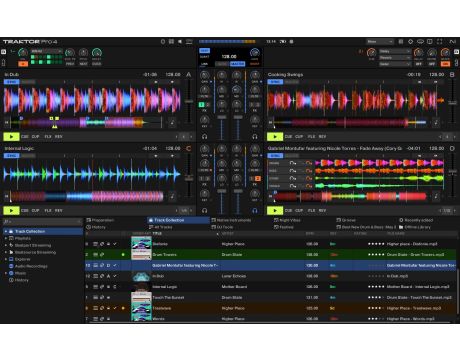Jump to track start on deck B stripe

pos(270,122)
